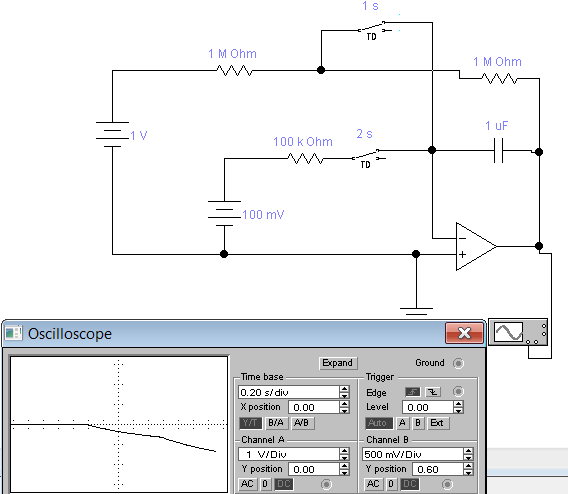Click the trigger Level 0.00 field

point(428,407)
